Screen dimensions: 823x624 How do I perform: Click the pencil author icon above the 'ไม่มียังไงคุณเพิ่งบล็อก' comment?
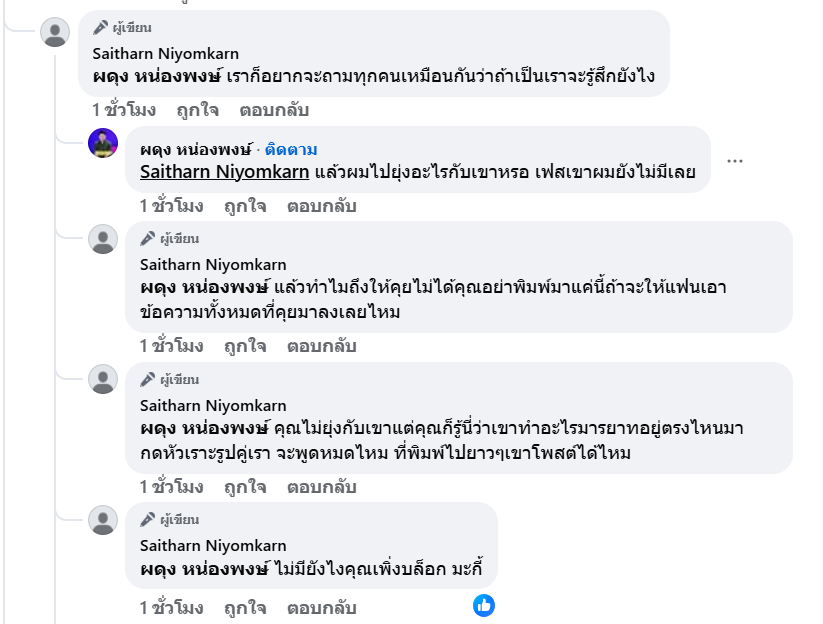(147, 519)
